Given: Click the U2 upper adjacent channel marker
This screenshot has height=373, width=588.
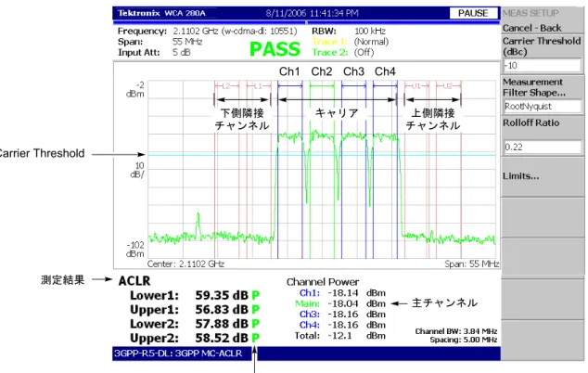Looking at the screenshot, I should coord(448,86).
